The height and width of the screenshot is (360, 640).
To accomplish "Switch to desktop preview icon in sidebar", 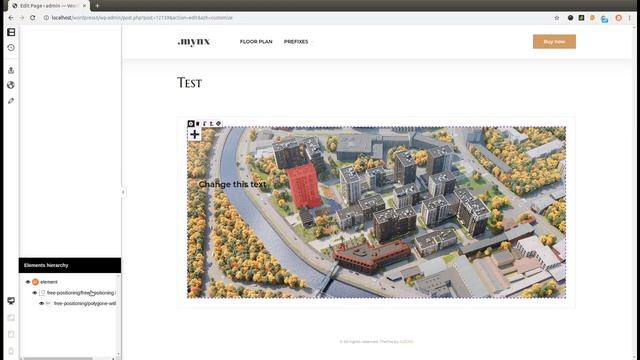I will tap(11, 301).
